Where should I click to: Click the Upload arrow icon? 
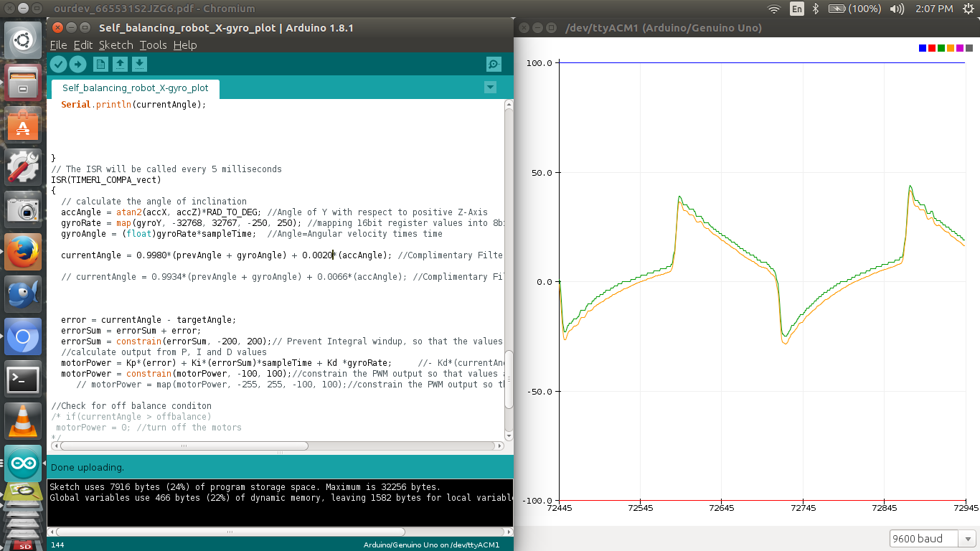pyautogui.click(x=77, y=65)
